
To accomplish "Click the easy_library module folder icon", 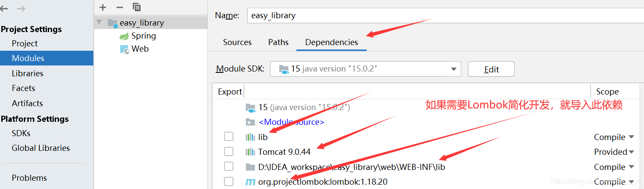I will click(112, 23).
